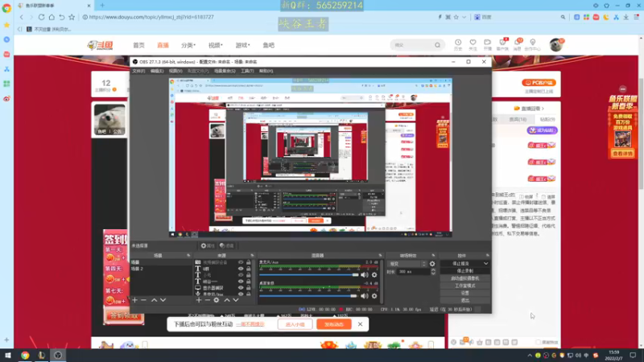Start the OBS virtual camera
644x362 pixels.
pyautogui.click(x=465, y=278)
